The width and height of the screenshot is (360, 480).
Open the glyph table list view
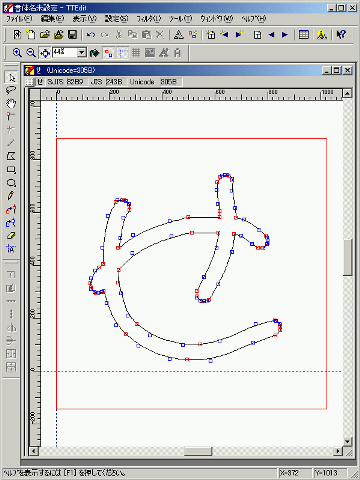[x=303, y=35]
